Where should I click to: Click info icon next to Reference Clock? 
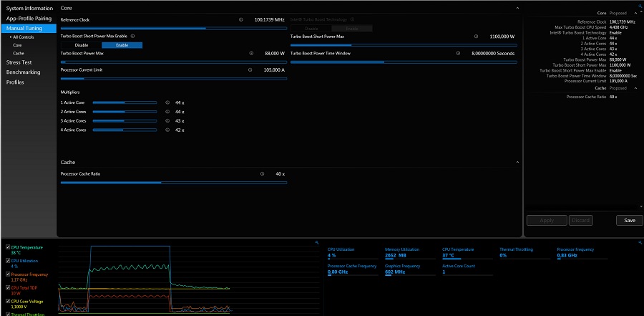[240, 20]
